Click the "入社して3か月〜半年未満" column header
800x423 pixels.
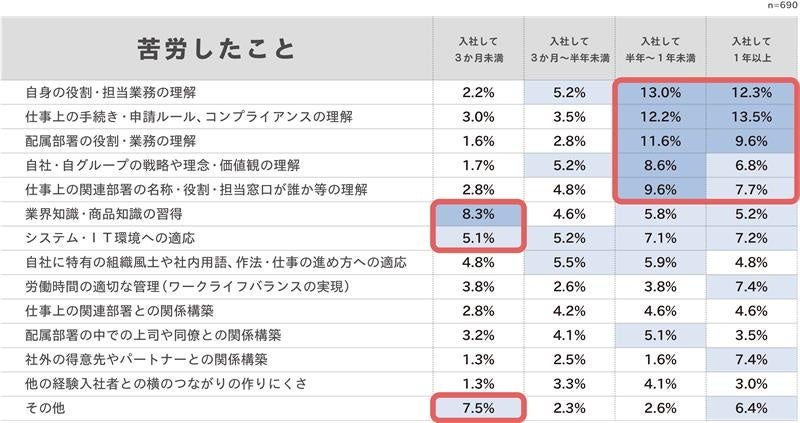pyautogui.click(x=568, y=49)
